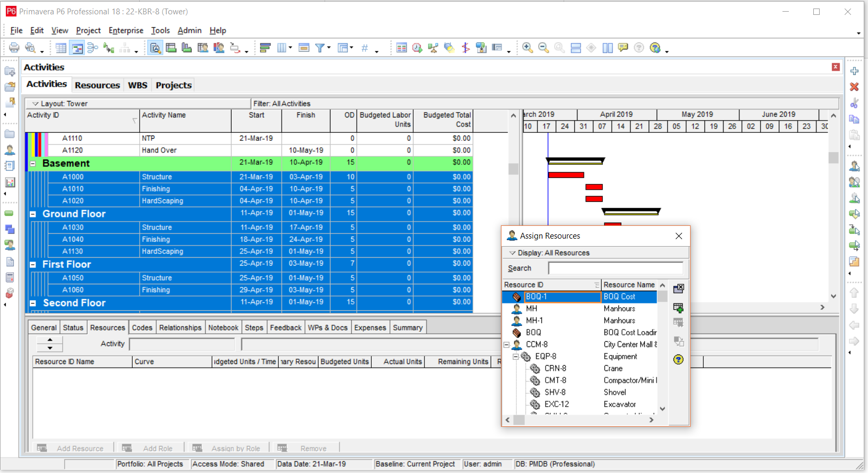Viewport: 868px width, 473px height.
Task: Open the Codes details tab
Action: [x=142, y=327]
